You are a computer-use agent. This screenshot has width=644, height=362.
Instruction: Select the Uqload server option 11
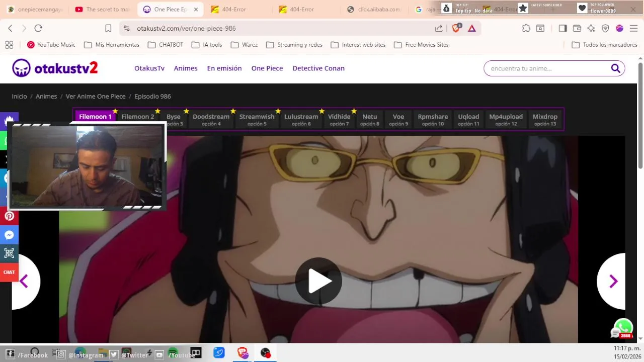point(468,120)
